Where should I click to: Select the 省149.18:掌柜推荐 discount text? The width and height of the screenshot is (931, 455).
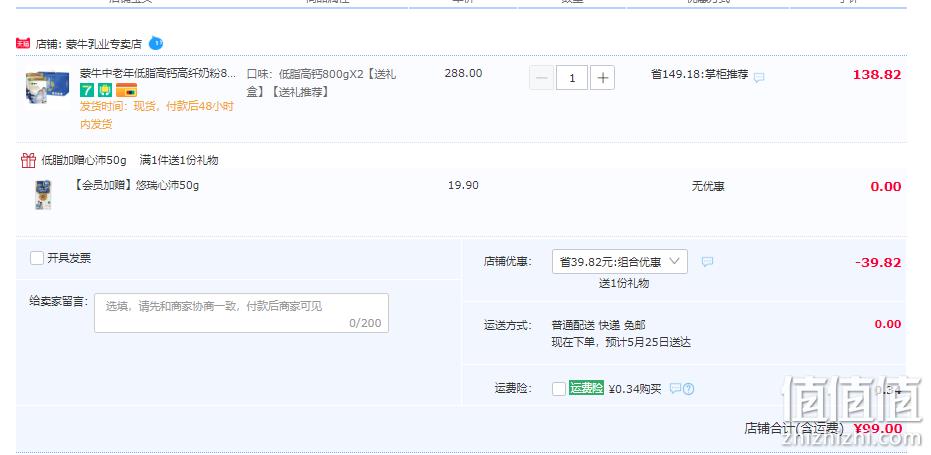click(x=699, y=75)
